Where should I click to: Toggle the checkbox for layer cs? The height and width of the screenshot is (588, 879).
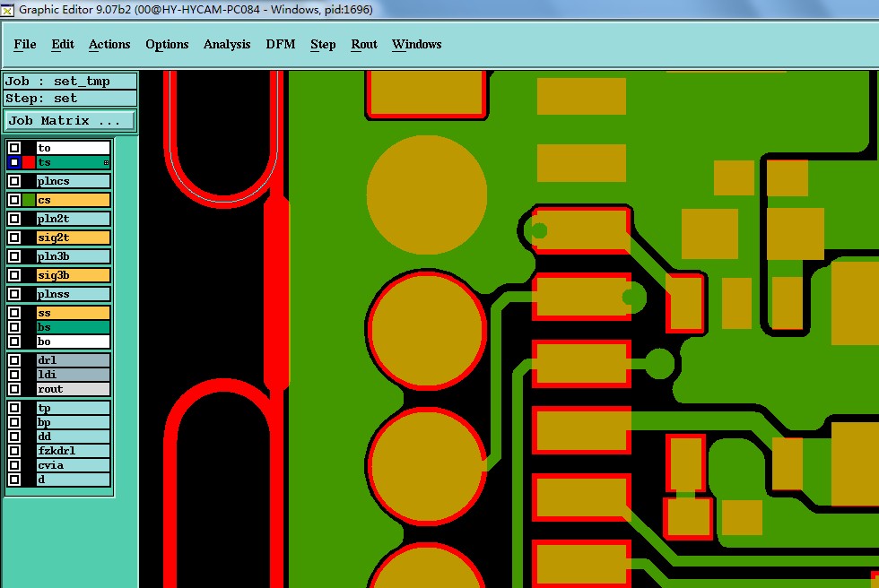(14, 200)
